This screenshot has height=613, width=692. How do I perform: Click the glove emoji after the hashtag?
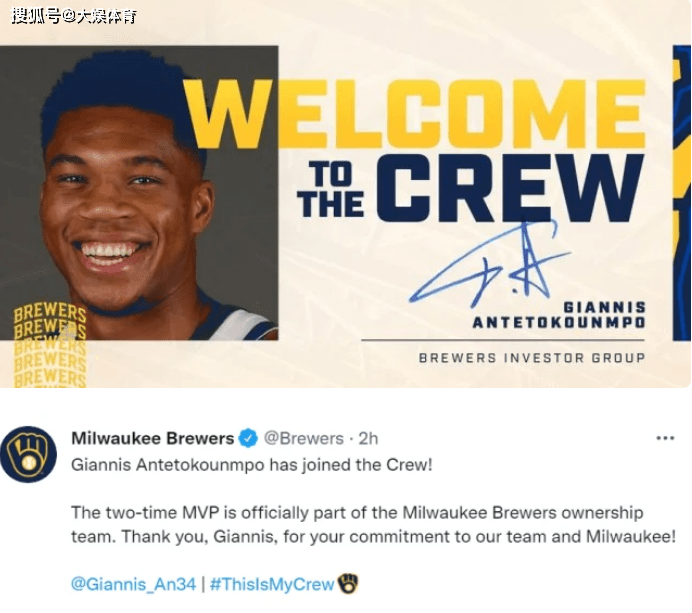pos(348,583)
